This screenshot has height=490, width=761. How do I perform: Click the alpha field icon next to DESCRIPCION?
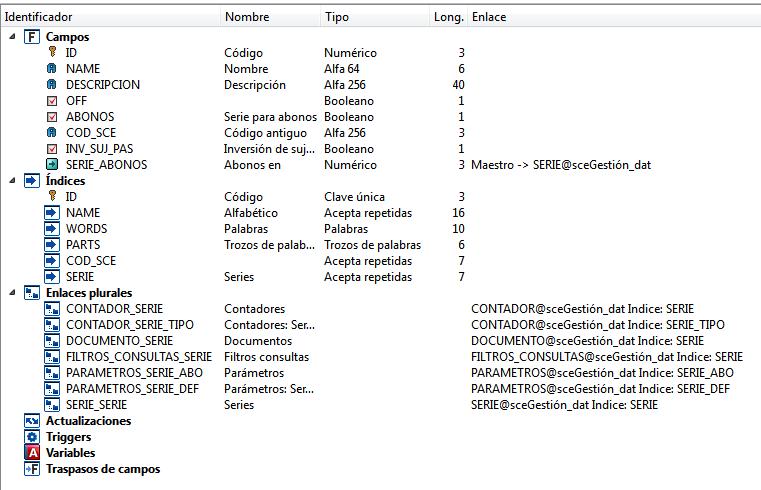[52, 84]
